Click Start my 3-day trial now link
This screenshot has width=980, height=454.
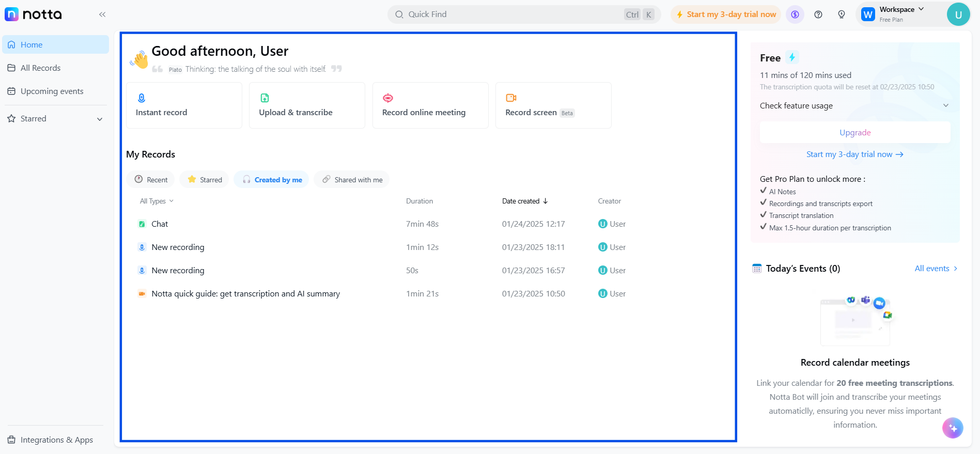point(855,154)
